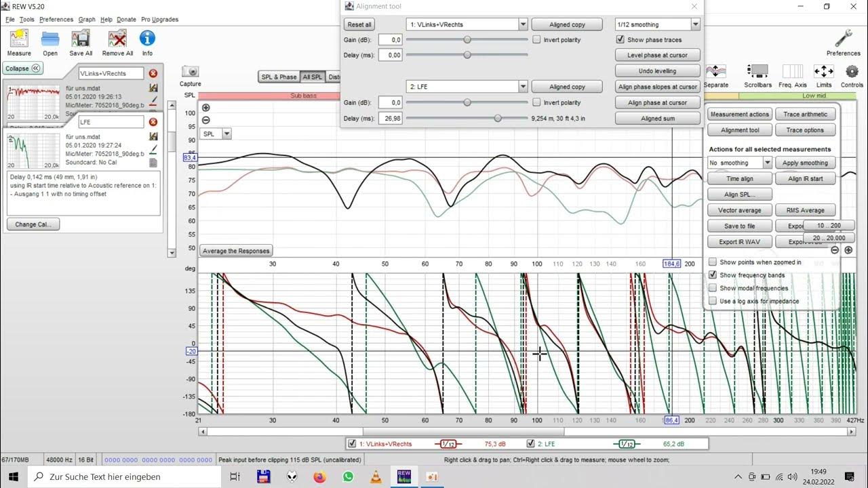The width and height of the screenshot is (868, 488).
Task: Toggle Invert polarity for LFE
Action: click(x=536, y=102)
